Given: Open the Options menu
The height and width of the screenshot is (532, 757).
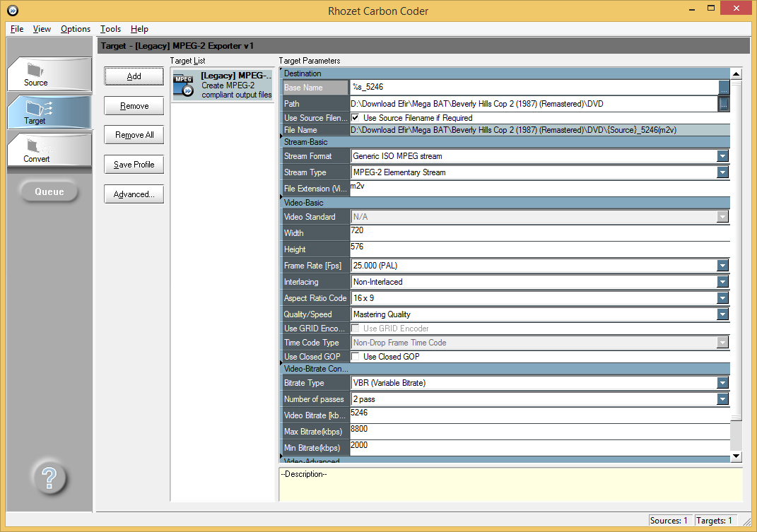Looking at the screenshot, I should point(76,29).
